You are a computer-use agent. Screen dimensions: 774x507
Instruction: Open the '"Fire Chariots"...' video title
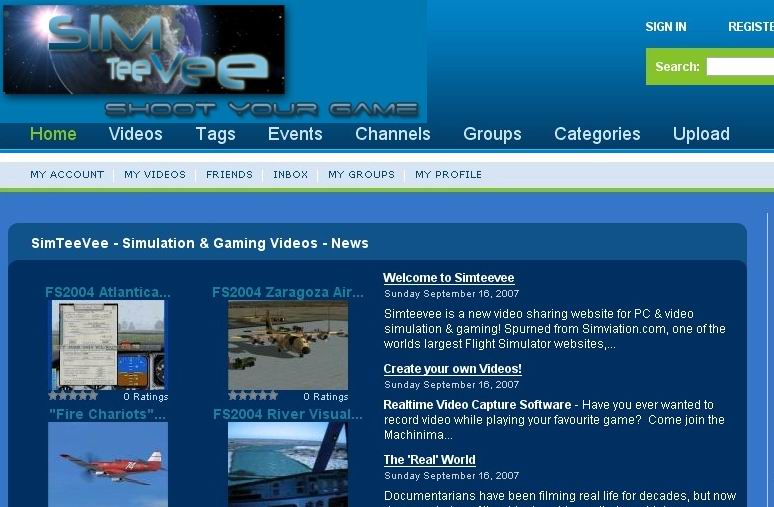point(108,414)
